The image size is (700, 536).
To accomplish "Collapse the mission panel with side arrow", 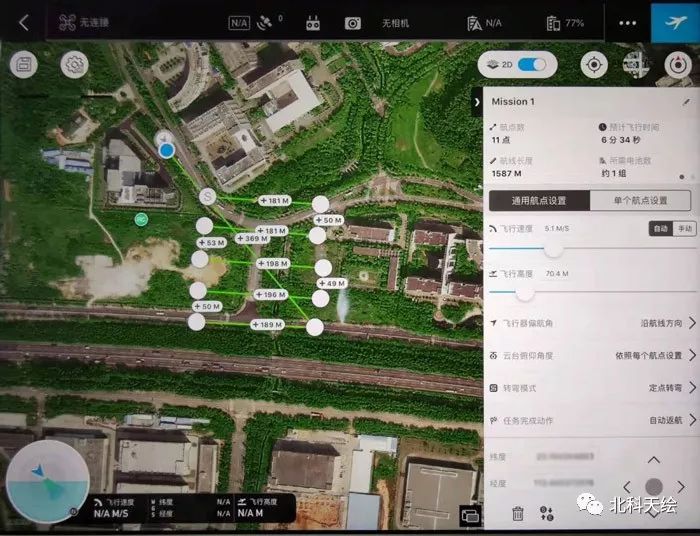I will pos(477,101).
